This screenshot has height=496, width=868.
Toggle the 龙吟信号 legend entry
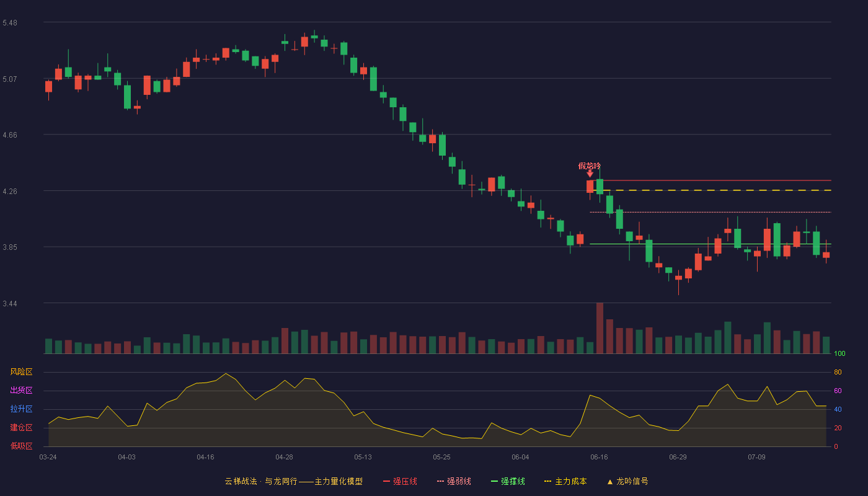[627, 481]
